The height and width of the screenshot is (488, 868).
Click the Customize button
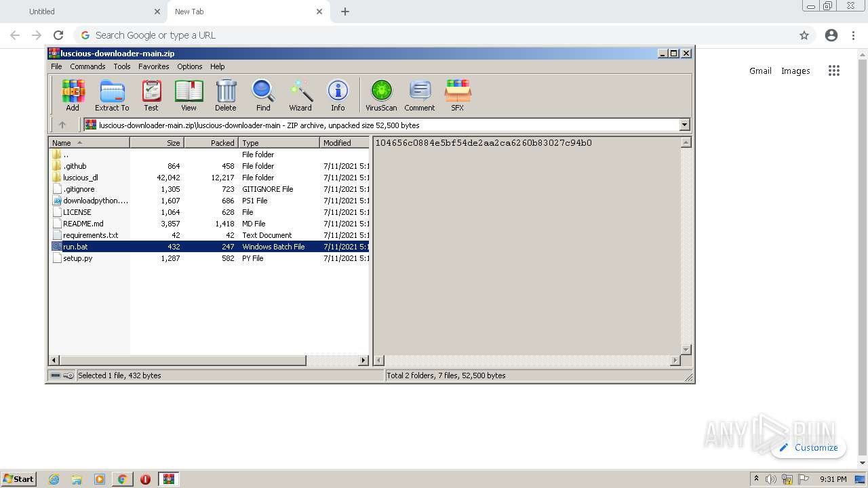pos(808,447)
